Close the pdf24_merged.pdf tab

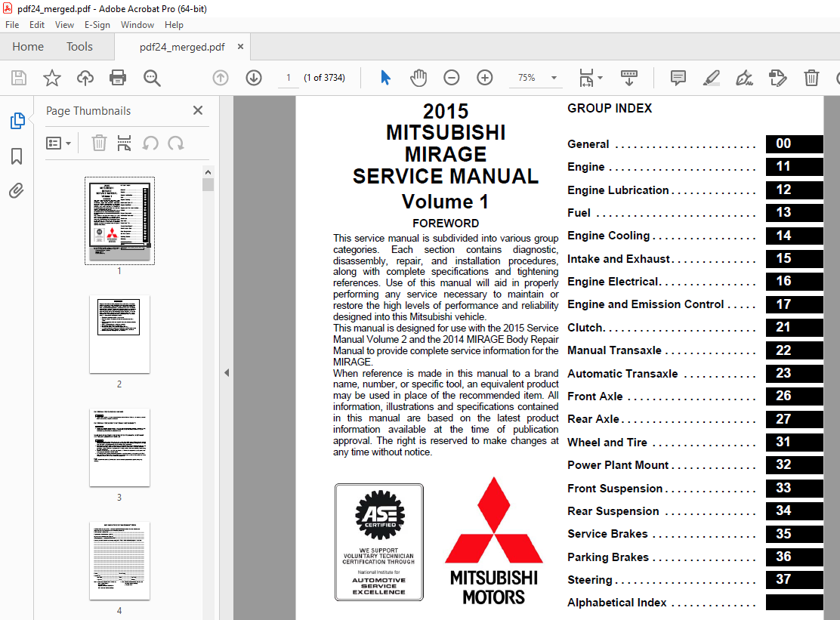click(x=240, y=47)
